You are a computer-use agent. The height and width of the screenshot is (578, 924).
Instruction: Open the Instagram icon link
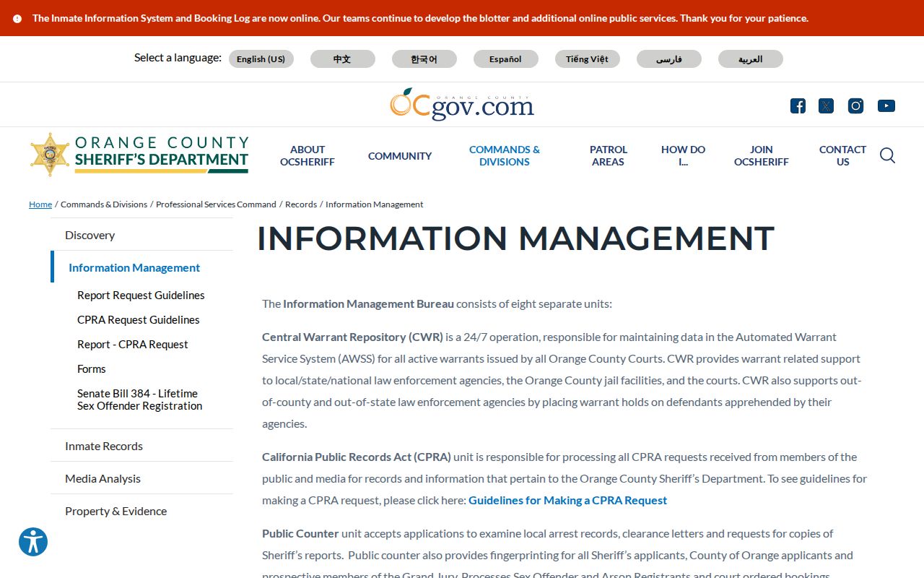pyautogui.click(x=856, y=106)
